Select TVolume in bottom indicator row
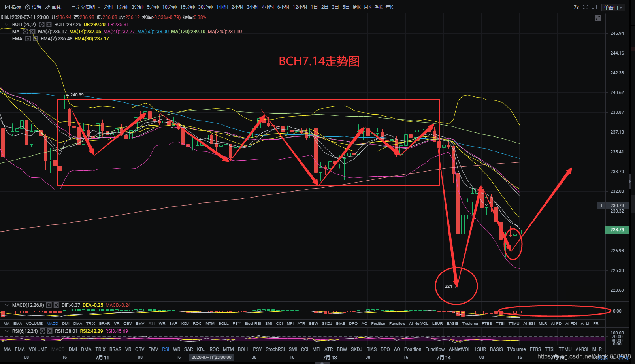 (x=516, y=349)
